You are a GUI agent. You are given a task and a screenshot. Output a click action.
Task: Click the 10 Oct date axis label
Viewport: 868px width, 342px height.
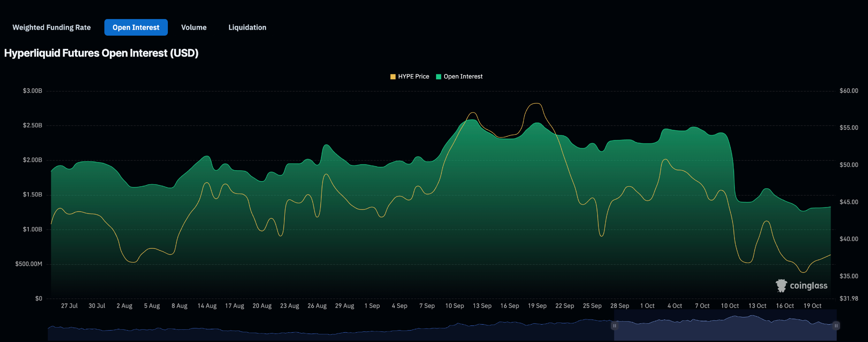click(x=729, y=306)
